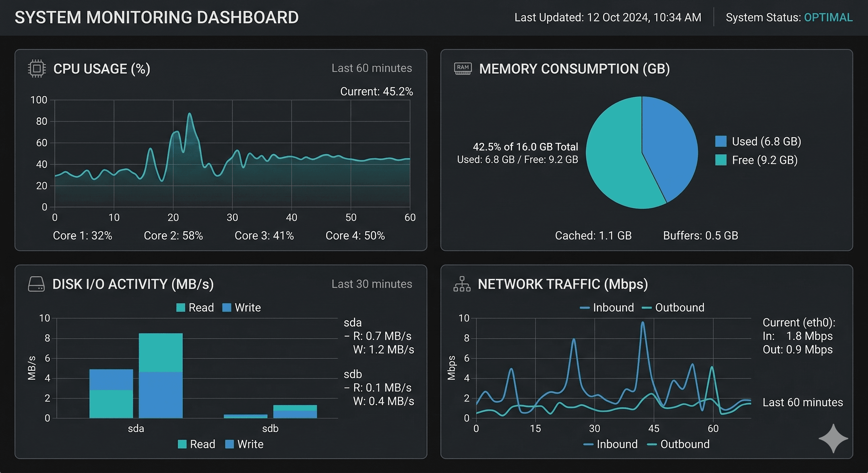Select the Core 4: 50% label
Screen dimensions: 868x473
point(355,235)
